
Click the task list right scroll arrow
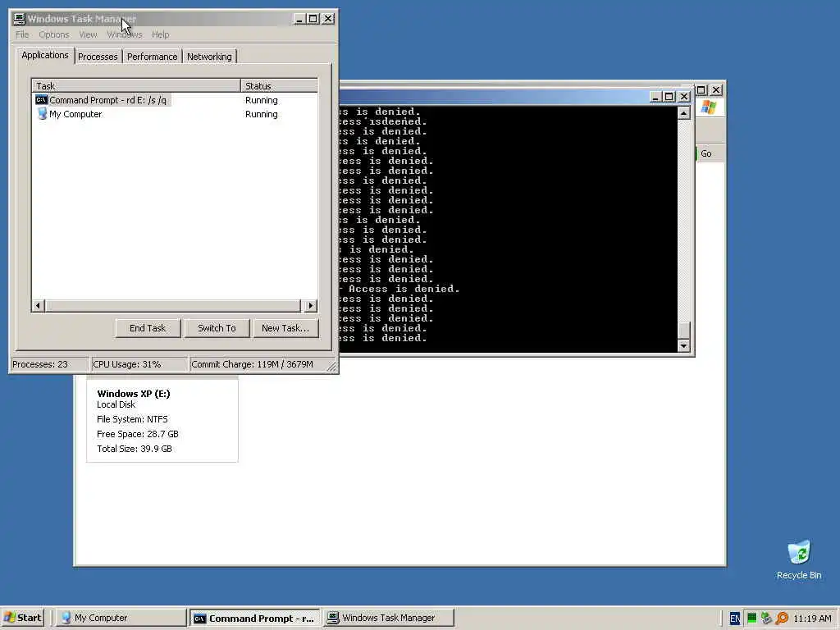pyautogui.click(x=311, y=305)
